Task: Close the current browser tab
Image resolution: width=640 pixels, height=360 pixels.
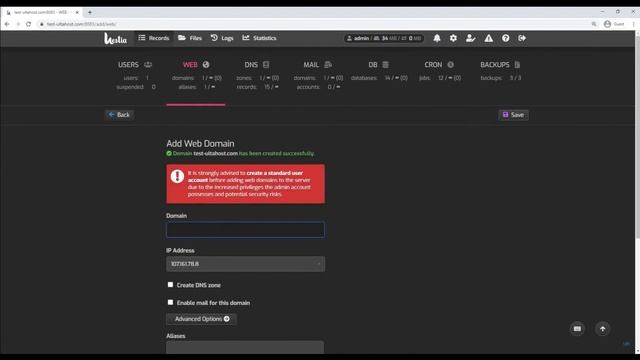Action: [77, 12]
